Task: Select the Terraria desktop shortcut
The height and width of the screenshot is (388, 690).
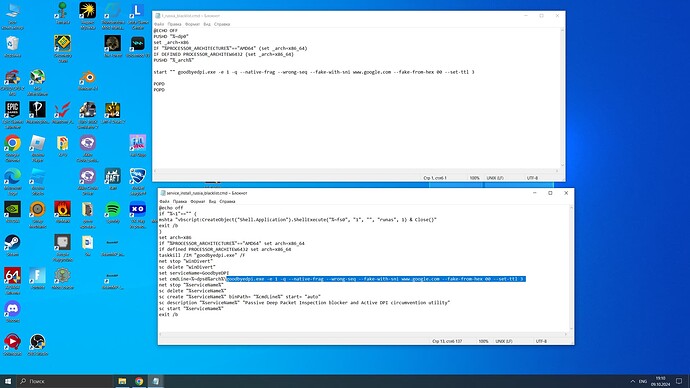Action: [x=62, y=14]
